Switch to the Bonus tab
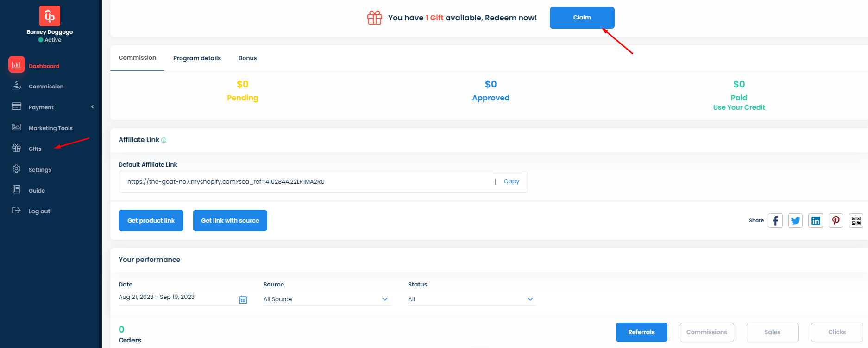 tap(247, 58)
